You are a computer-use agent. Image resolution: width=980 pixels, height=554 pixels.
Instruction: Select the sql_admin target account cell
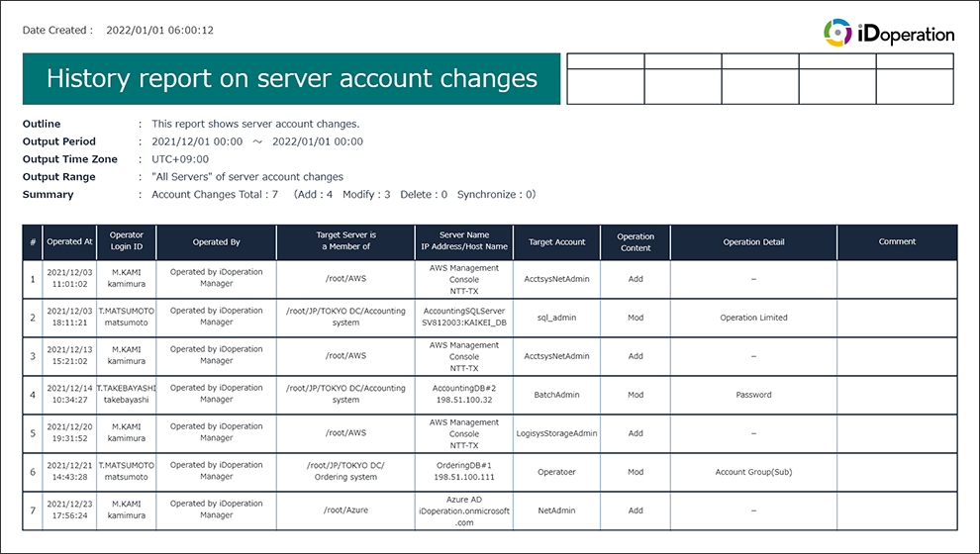point(556,318)
